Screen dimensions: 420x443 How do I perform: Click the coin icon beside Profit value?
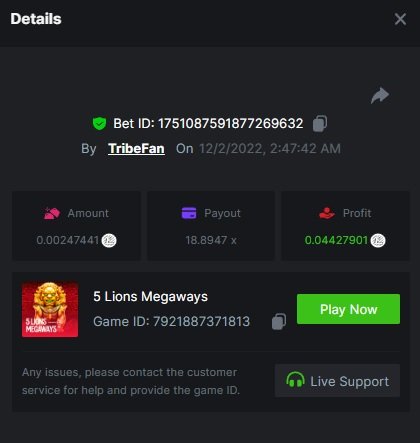[x=378, y=240]
